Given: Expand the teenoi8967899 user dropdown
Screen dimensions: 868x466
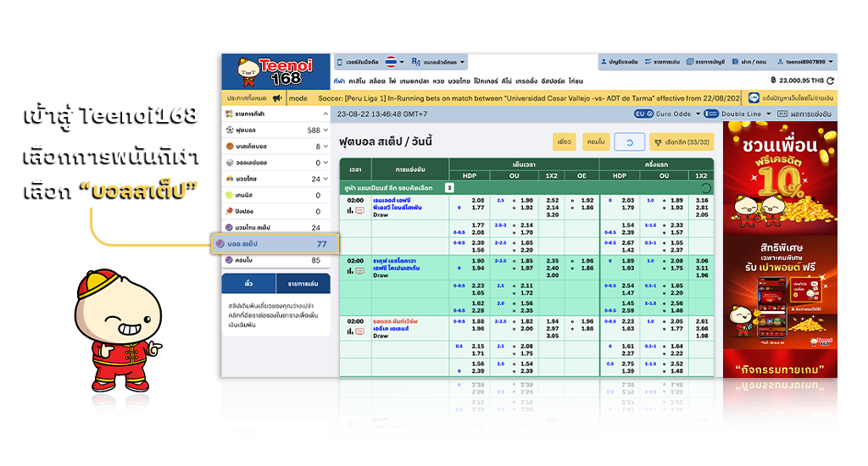Looking at the screenshot, I should click(x=805, y=62).
